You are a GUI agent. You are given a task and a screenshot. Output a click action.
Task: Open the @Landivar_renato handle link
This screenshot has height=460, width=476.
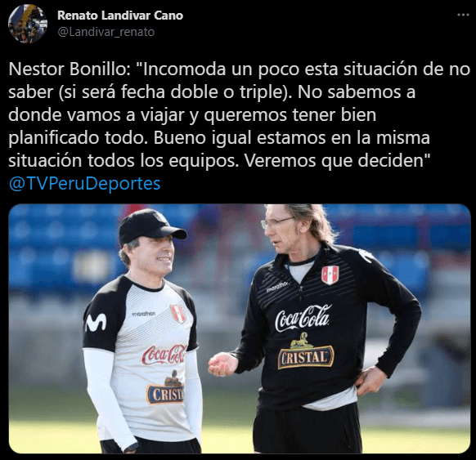[x=106, y=32]
